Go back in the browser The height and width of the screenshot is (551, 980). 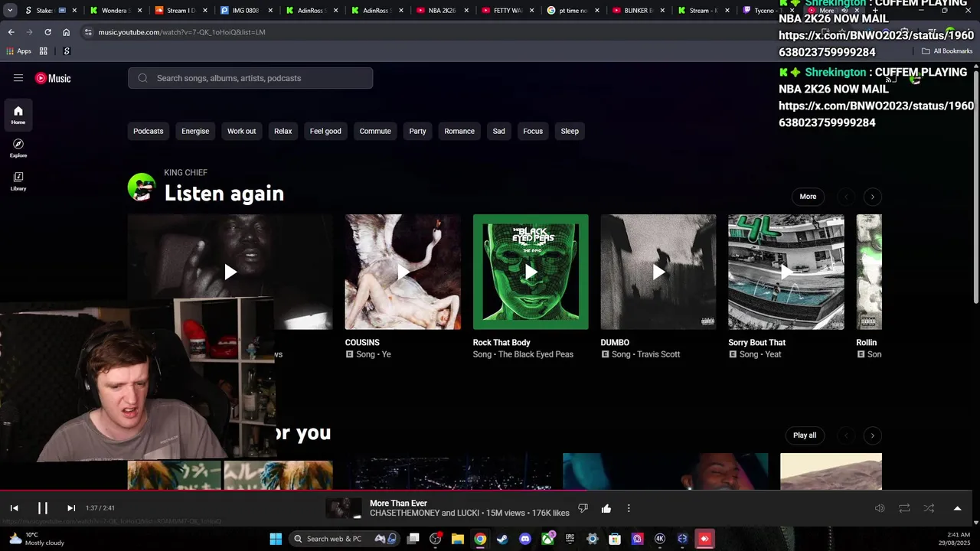click(x=11, y=32)
